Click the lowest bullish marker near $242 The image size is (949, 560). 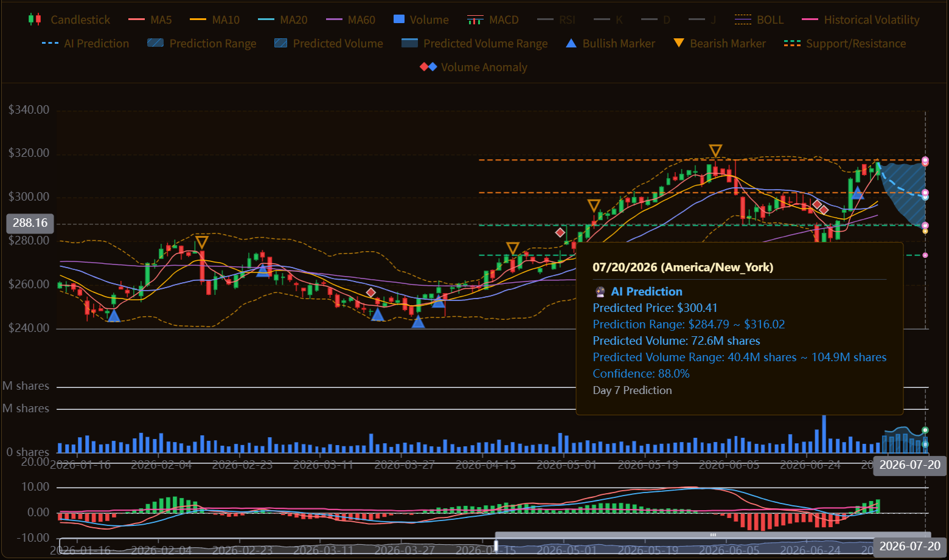418,321
